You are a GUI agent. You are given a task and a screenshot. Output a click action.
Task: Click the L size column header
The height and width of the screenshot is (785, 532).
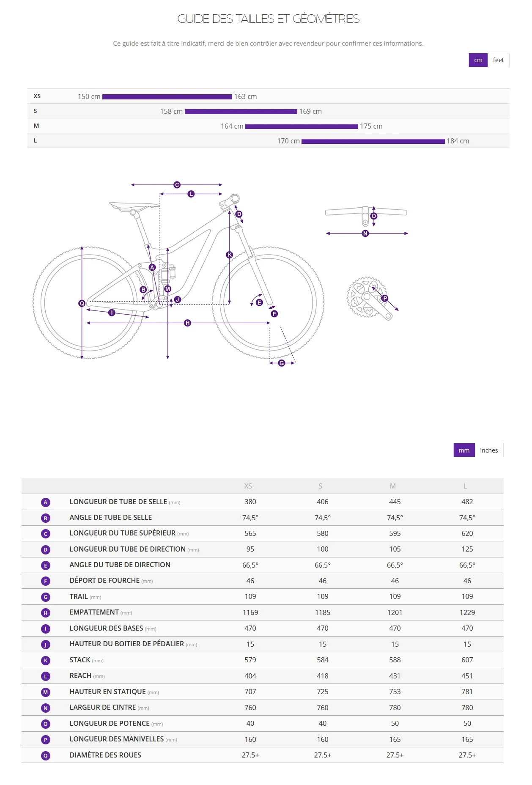point(465,486)
